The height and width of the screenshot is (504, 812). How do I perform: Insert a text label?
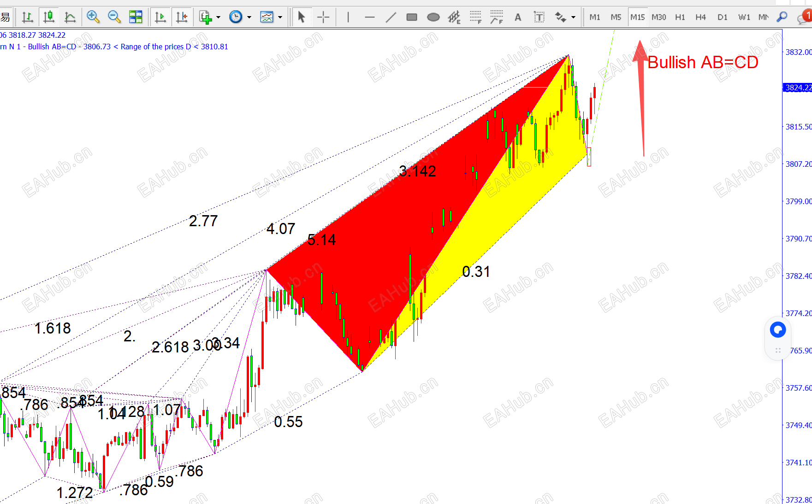tap(539, 18)
